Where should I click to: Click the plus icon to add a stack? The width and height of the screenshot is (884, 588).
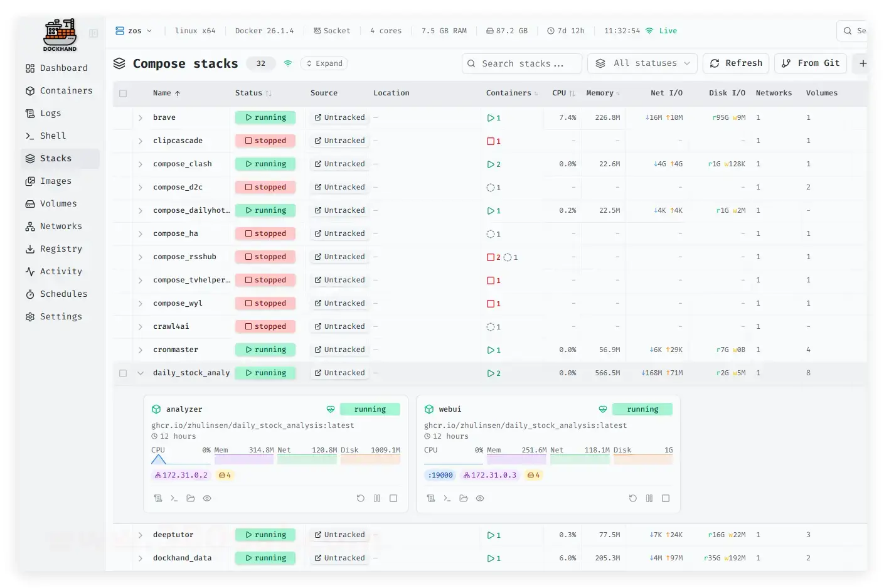click(x=863, y=63)
